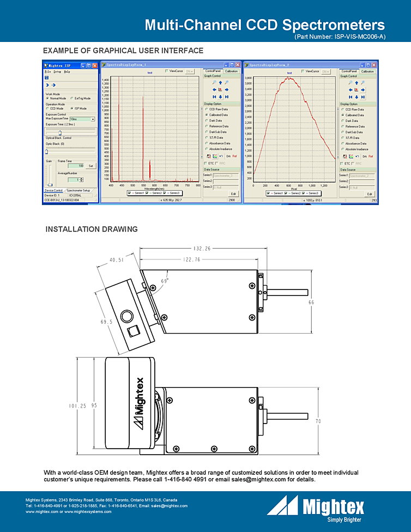Select Absorbance Data in SpectroDisplayForm_2
The width and height of the screenshot is (411, 532).
click(x=343, y=143)
